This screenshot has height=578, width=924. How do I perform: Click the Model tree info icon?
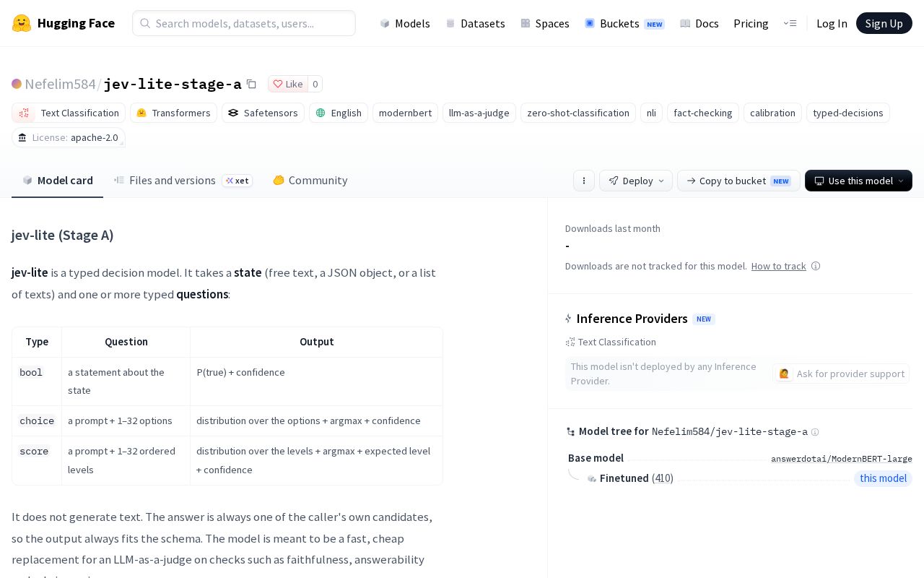tap(815, 432)
